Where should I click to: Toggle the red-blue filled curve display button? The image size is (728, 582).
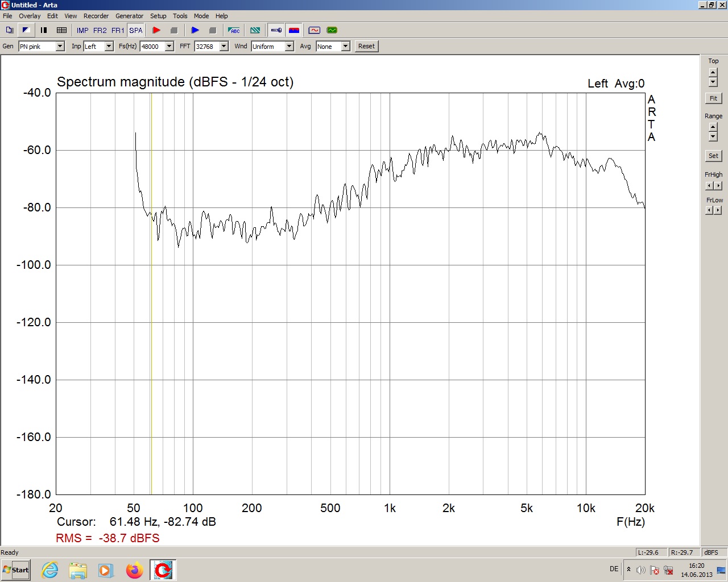tap(294, 30)
